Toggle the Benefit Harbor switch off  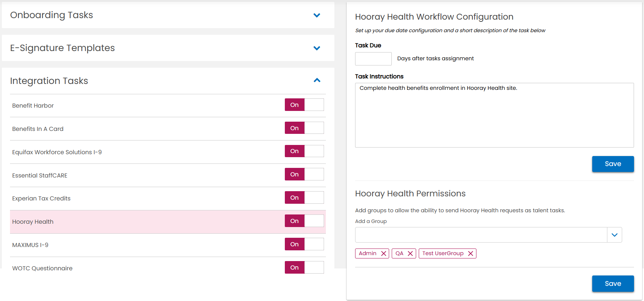coord(304,105)
